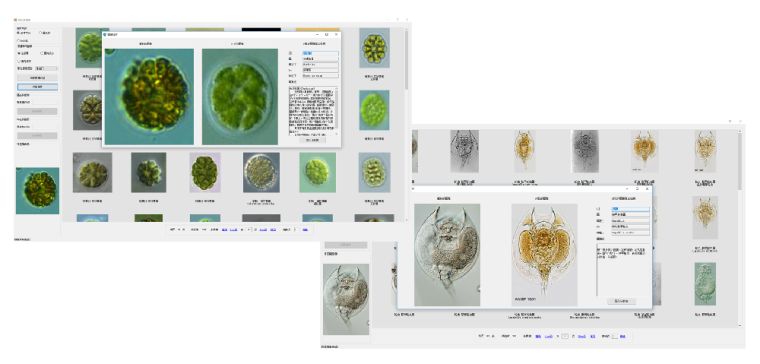Click the button at bottom of rotifer detail dialog
Image resolution: width=760 pixels, height=364 pixels.
621,301
